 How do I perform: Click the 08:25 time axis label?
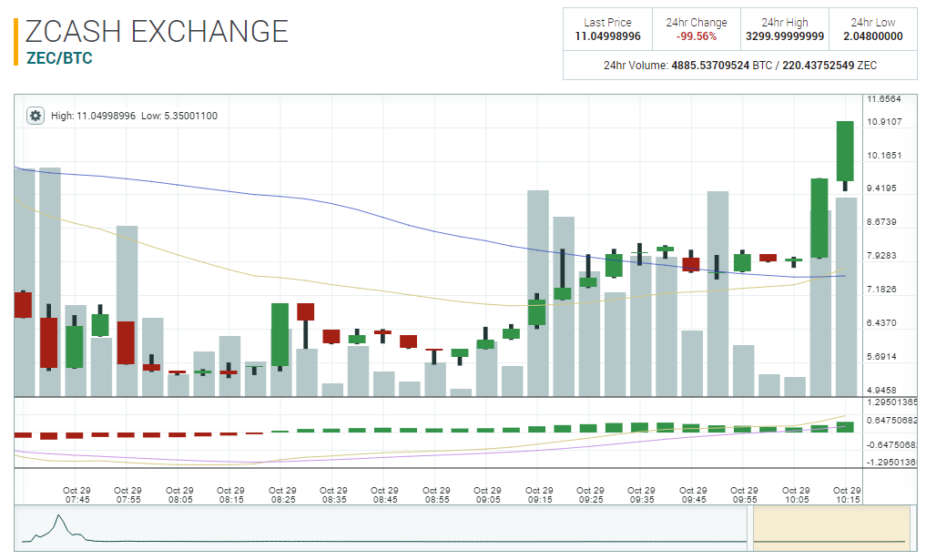pyautogui.click(x=282, y=495)
